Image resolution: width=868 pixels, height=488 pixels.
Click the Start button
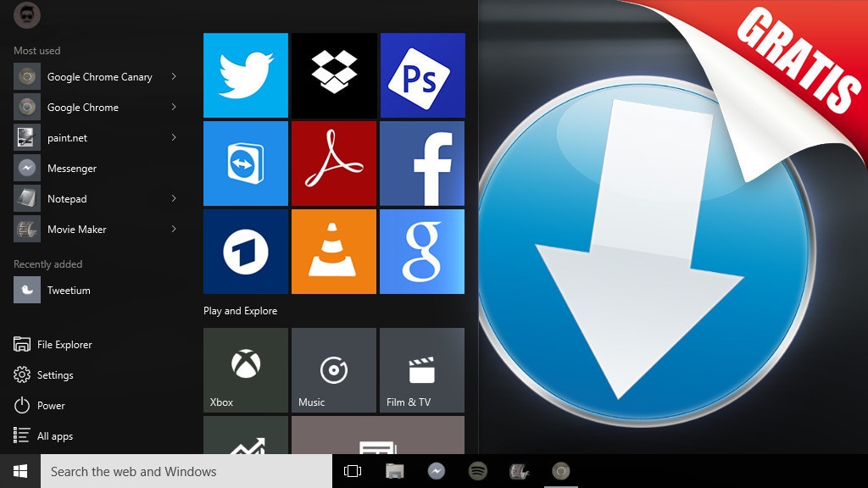click(17, 471)
